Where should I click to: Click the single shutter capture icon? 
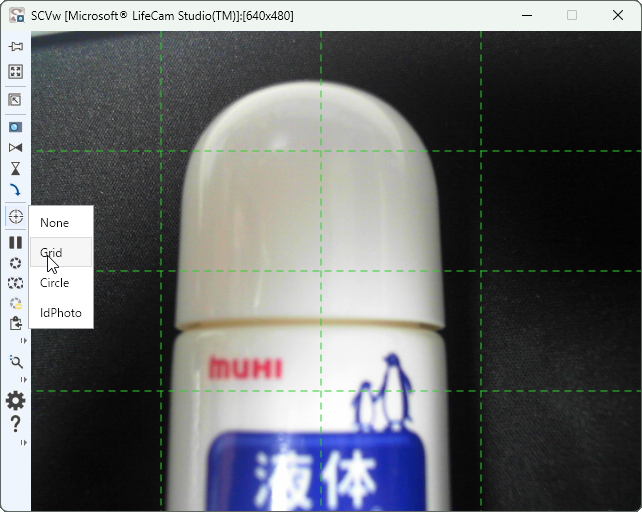pos(16,263)
